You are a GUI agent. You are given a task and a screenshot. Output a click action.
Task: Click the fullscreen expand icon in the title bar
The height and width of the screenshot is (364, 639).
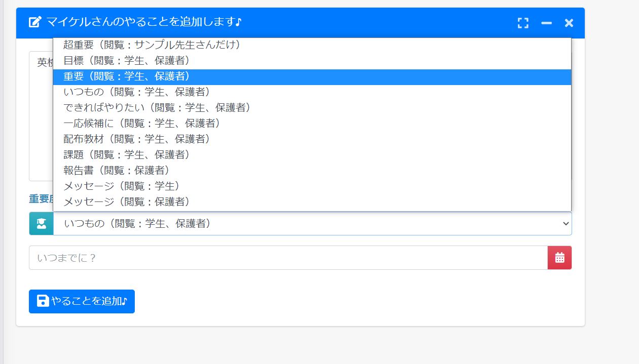[523, 22]
